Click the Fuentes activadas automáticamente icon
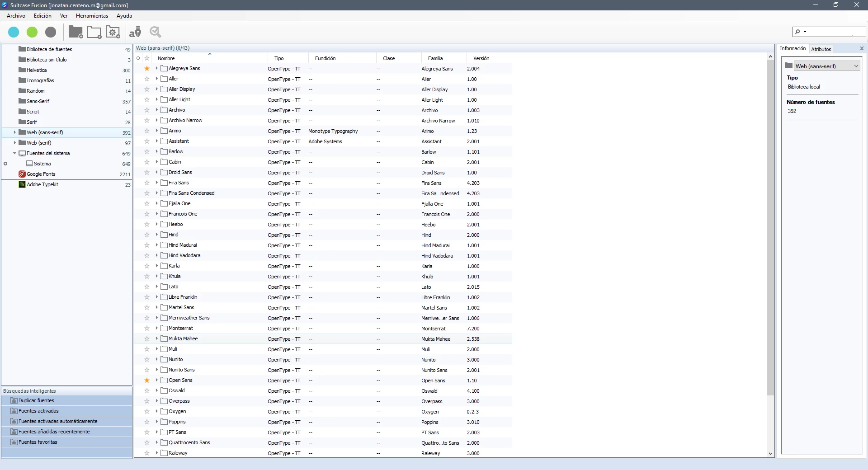 pos(14,421)
